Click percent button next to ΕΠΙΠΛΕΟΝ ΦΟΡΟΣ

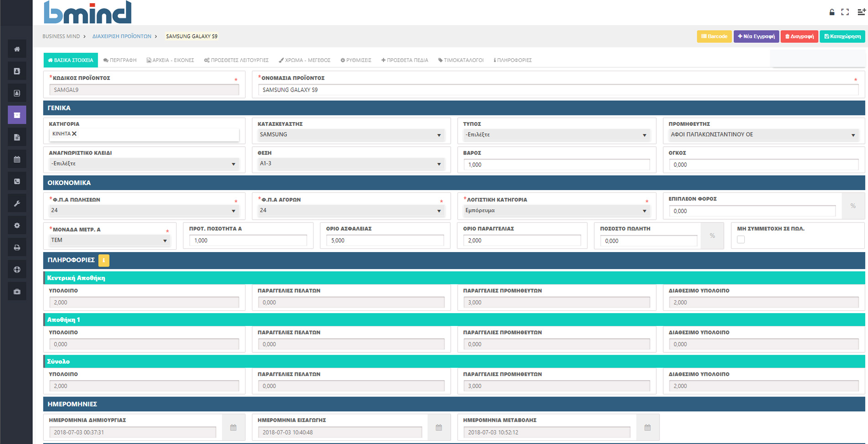click(x=853, y=206)
